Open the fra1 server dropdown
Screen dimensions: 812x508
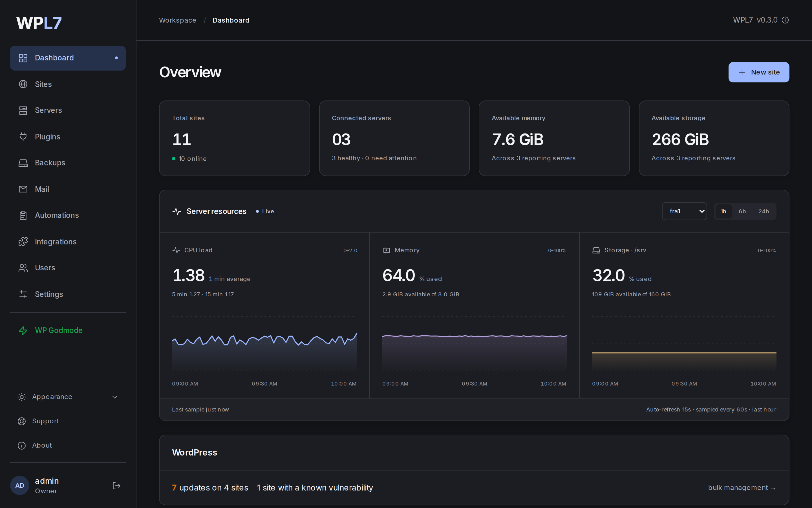point(685,211)
